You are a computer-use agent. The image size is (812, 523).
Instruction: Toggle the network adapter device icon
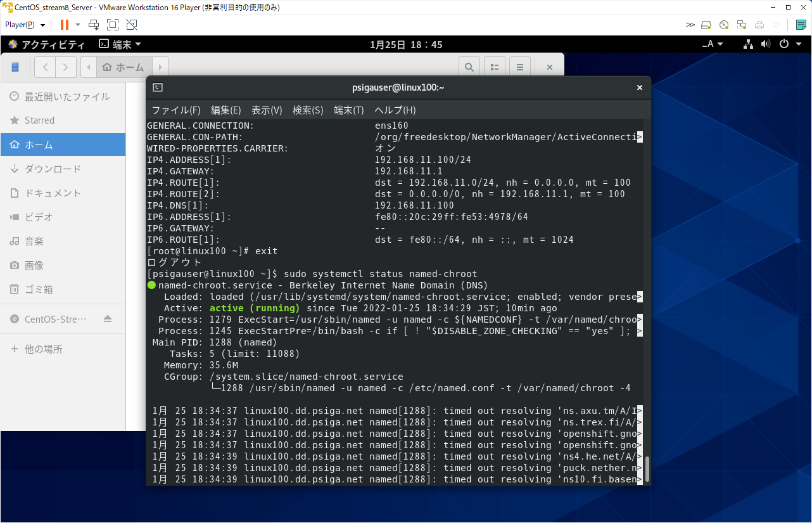742,25
